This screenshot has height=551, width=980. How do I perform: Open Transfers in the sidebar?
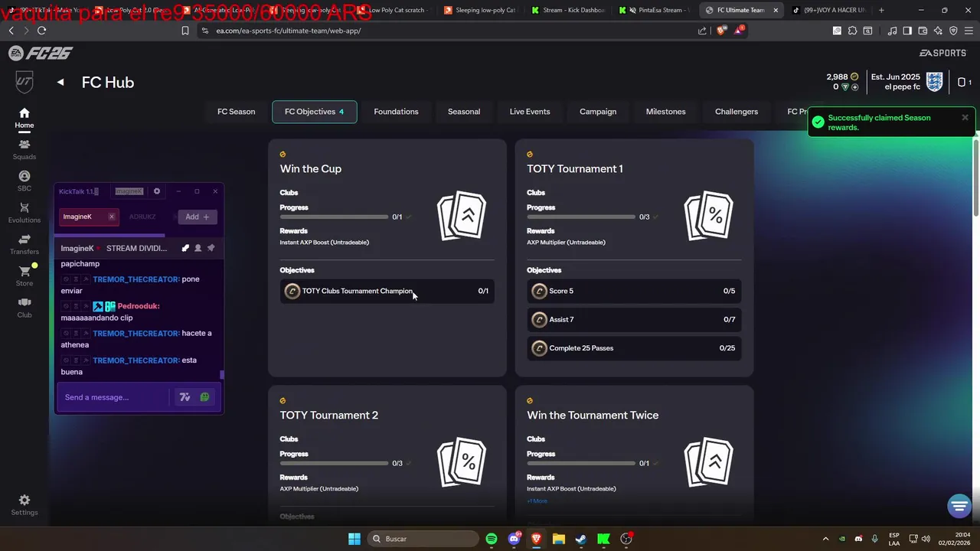pos(24,245)
